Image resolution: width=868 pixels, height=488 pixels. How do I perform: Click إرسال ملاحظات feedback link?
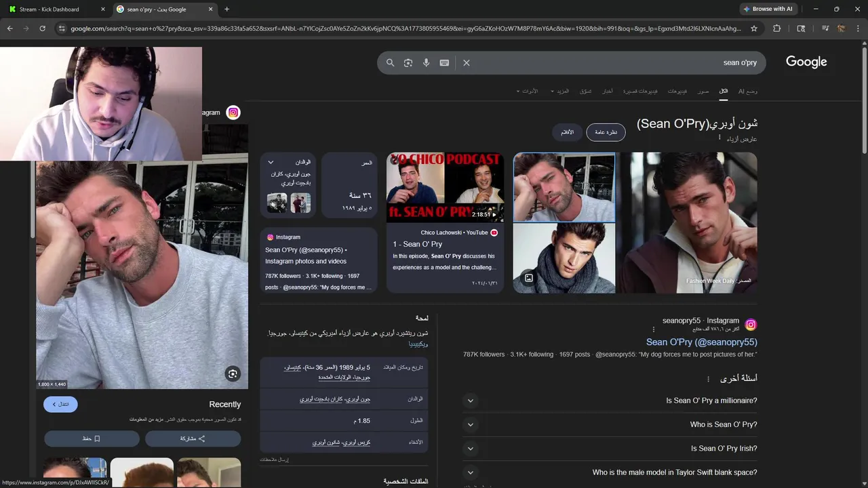[x=274, y=460]
